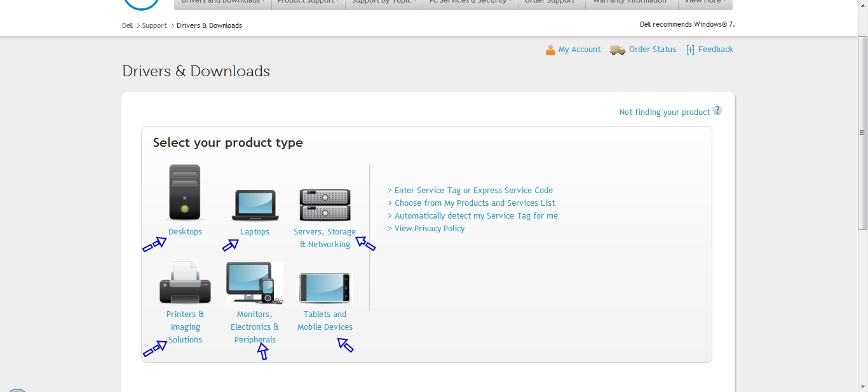
Task: Select the Printers & Imaging printer icon
Action: pos(185,283)
